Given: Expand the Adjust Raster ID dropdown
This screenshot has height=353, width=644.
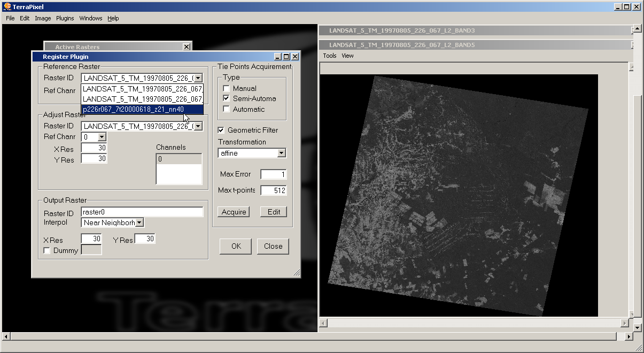Looking at the screenshot, I should click(x=198, y=126).
